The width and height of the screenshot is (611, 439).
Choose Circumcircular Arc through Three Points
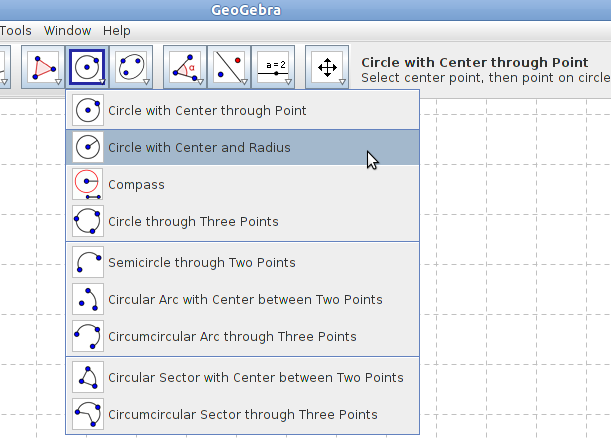click(x=242, y=336)
